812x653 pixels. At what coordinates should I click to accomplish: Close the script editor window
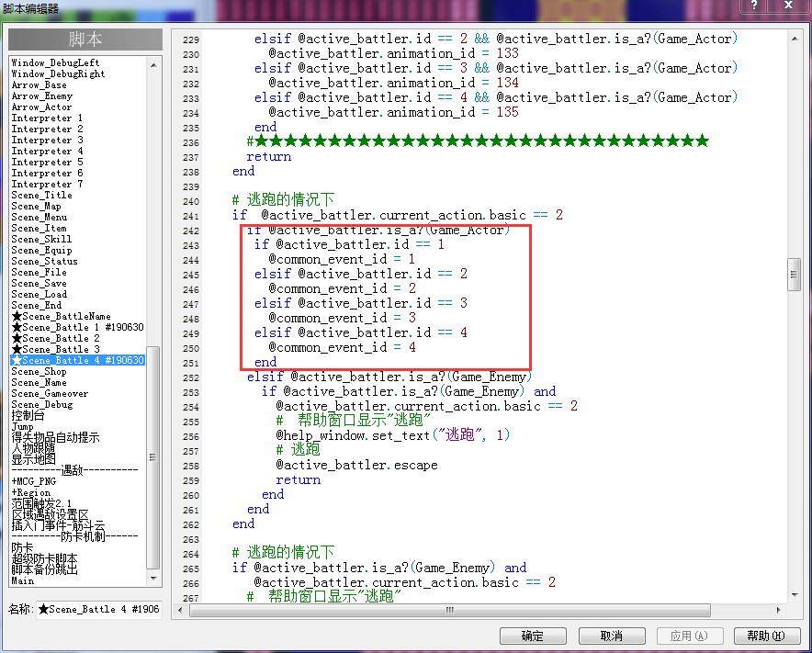point(788,6)
